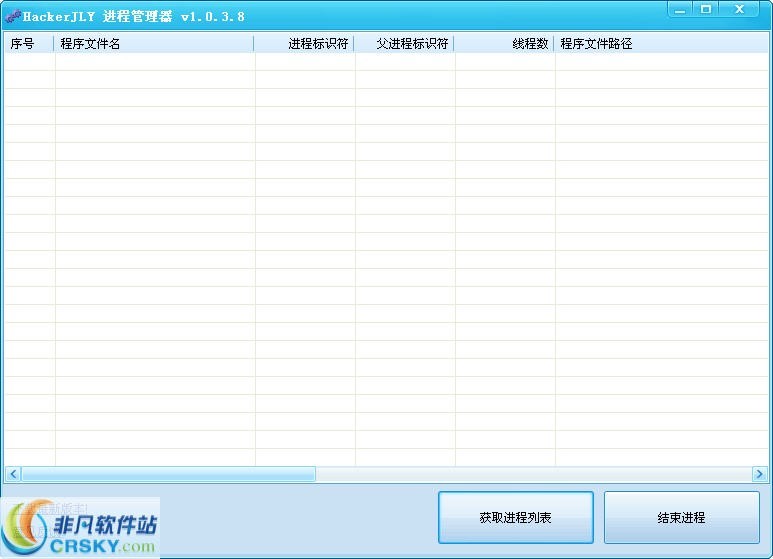Minimize the process manager window
This screenshot has width=773, height=559.
coord(680,9)
